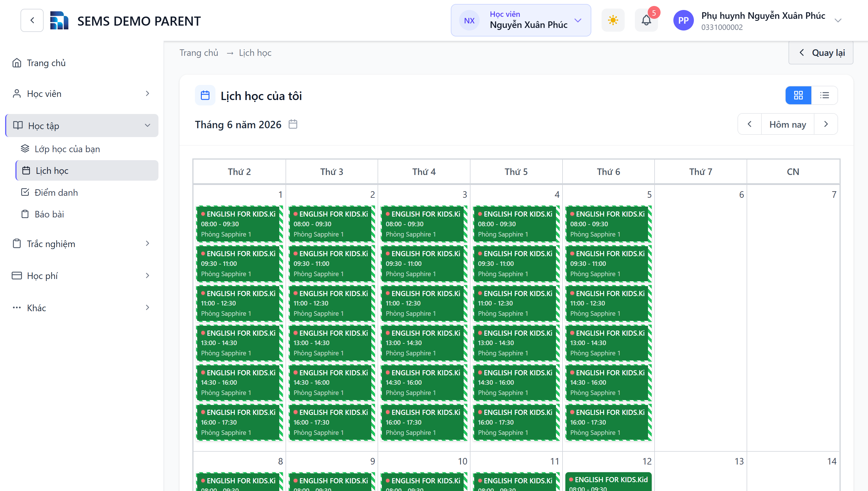868x491 pixels.
Task: Open Thứ 4 day 3 11:00 - 12:30 class
Action: pos(424,303)
